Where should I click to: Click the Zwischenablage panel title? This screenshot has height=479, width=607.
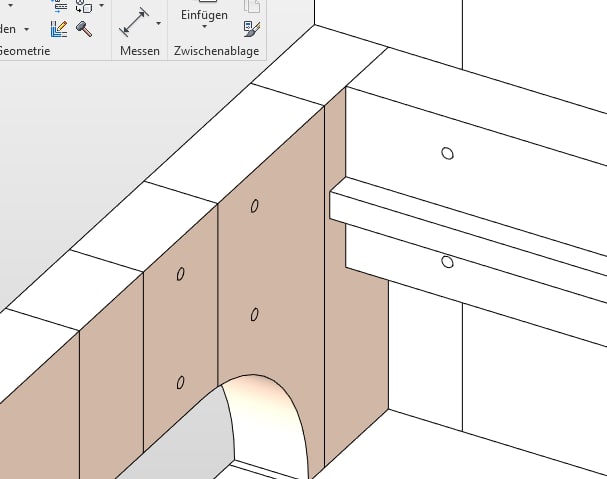217,50
